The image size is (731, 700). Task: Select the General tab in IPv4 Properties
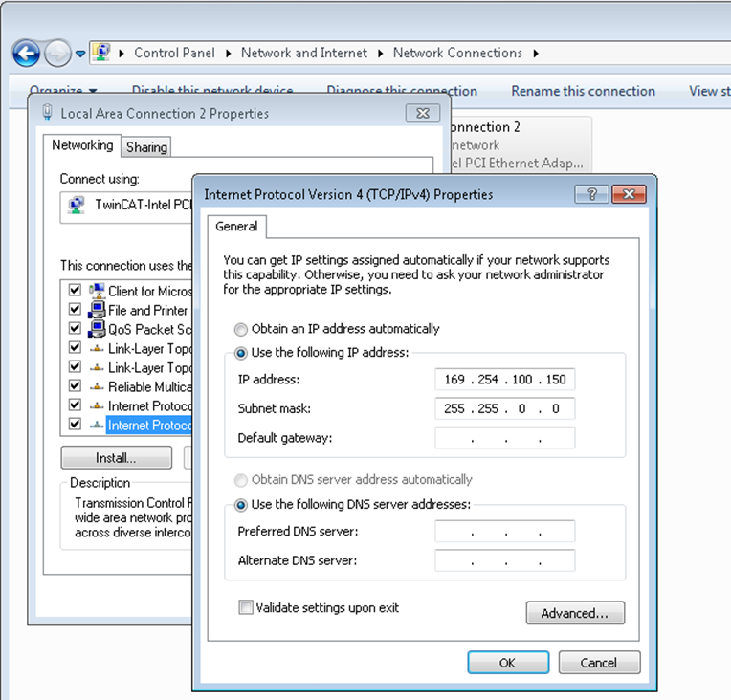coord(236,227)
